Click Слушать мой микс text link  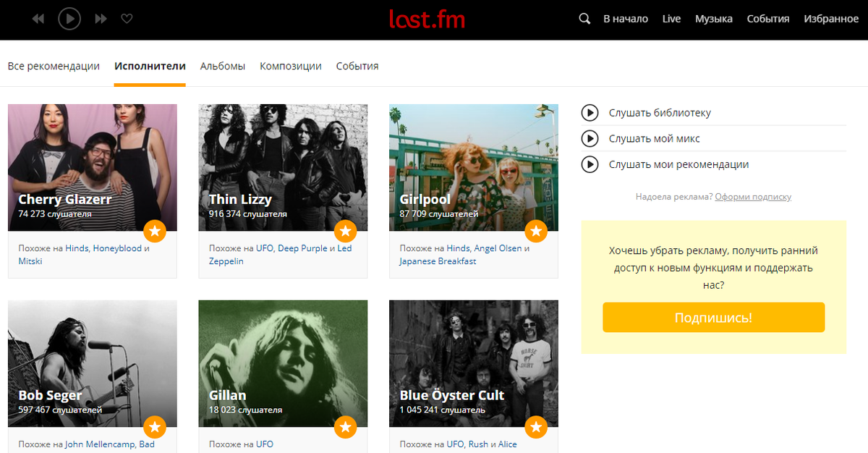655,138
